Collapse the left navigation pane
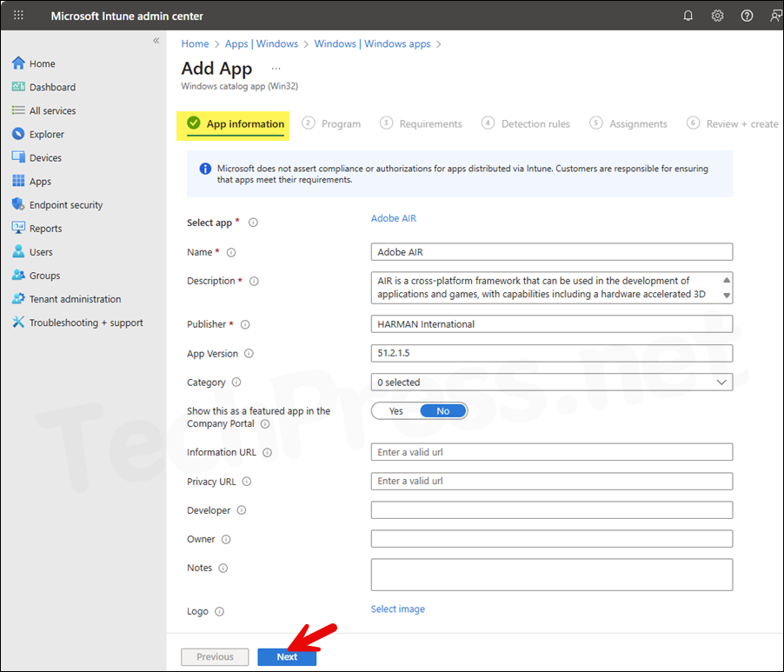Screen dimensions: 784x672 click(156, 41)
